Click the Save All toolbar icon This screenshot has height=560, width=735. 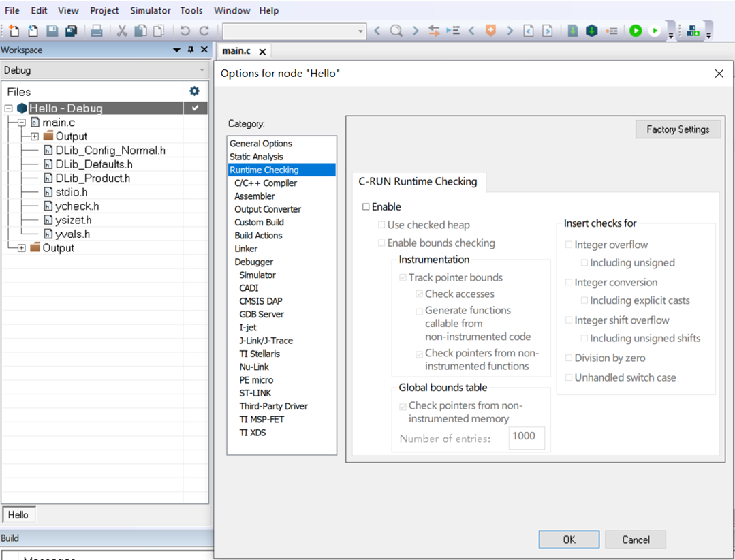tap(71, 31)
